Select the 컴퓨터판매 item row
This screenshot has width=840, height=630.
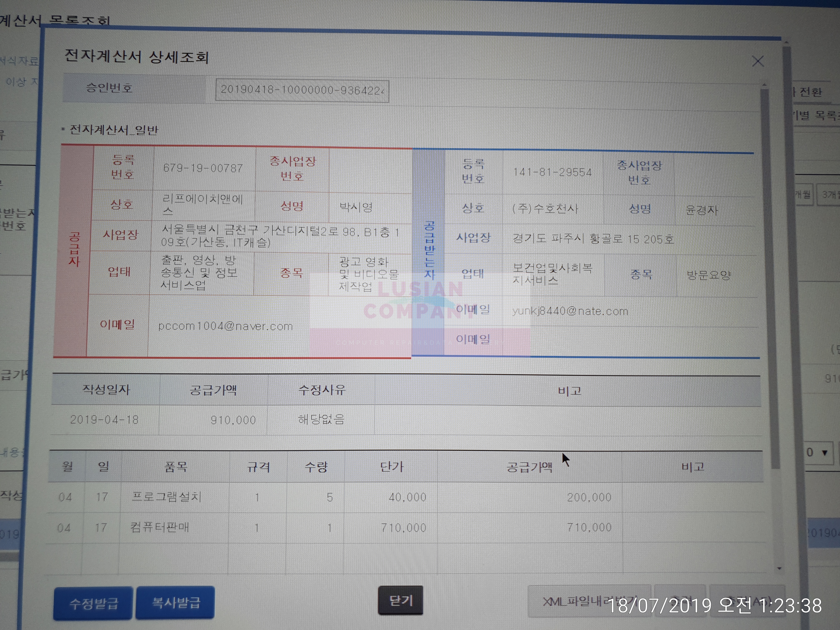(x=160, y=527)
